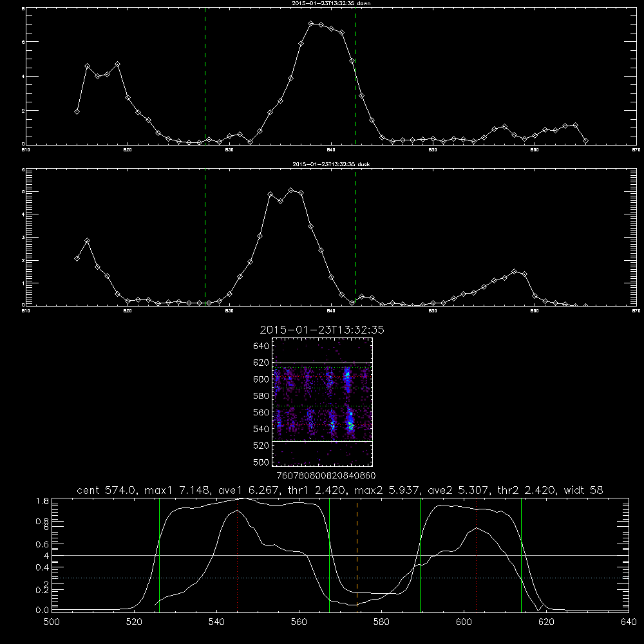Click the highest diamond marker in the dawn plot
644x644 pixels.
click(x=311, y=24)
